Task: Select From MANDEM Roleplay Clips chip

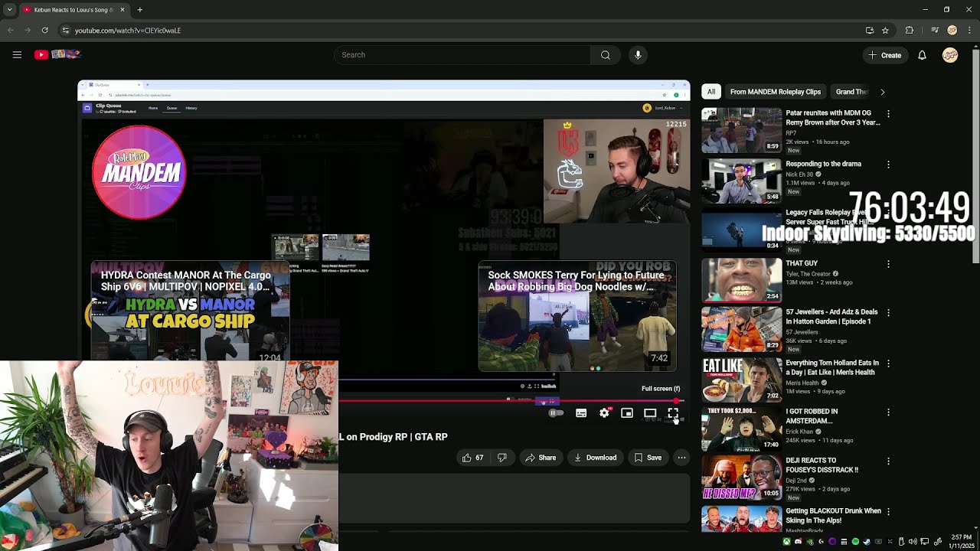Action: click(x=775, y=92)
